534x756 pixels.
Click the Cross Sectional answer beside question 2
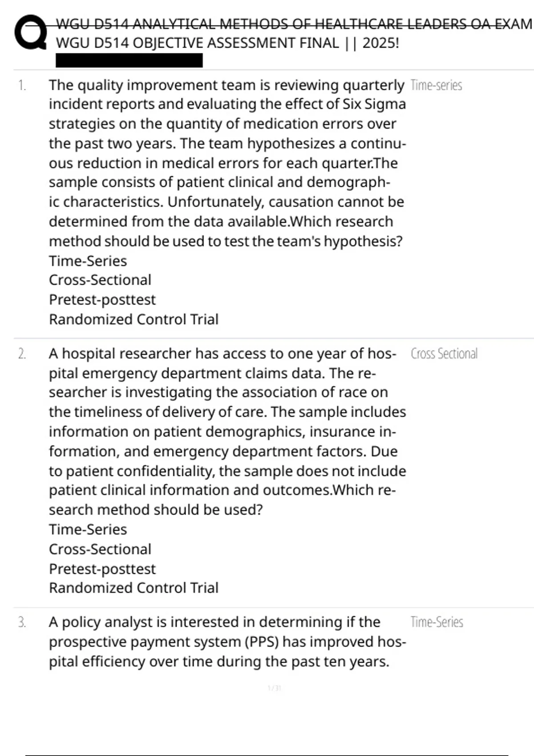coord(444,354)
